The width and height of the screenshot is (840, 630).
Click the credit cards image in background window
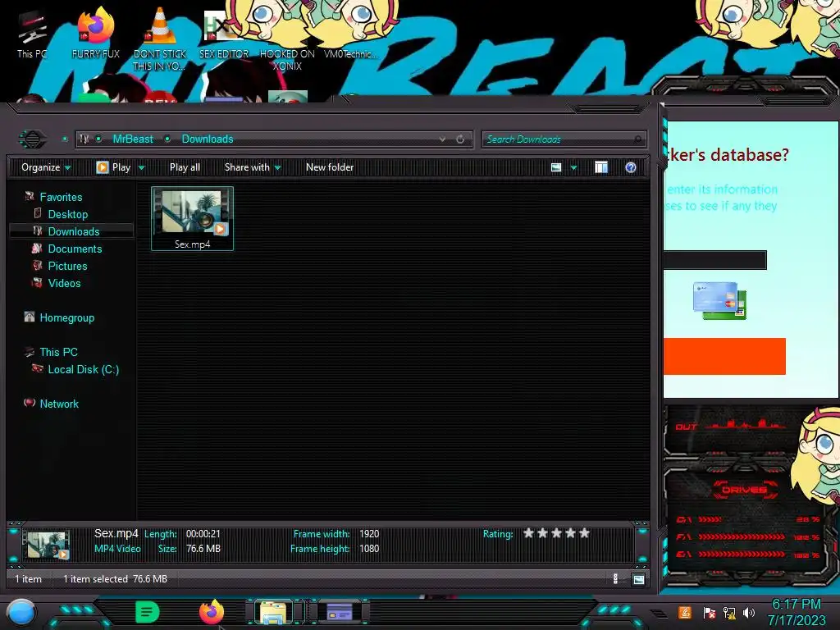pyautogui.click(x=719, y=300)
